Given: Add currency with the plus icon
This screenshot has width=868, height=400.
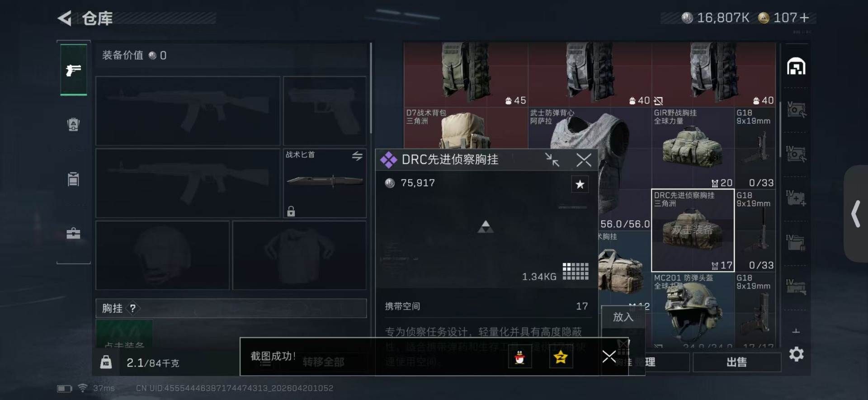Looking at the screenshot, I should (804, 18).
